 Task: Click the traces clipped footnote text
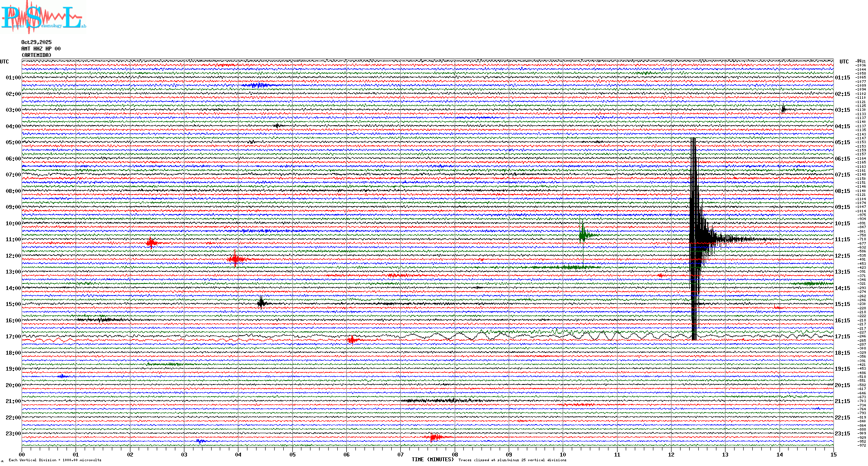(512, 460)
